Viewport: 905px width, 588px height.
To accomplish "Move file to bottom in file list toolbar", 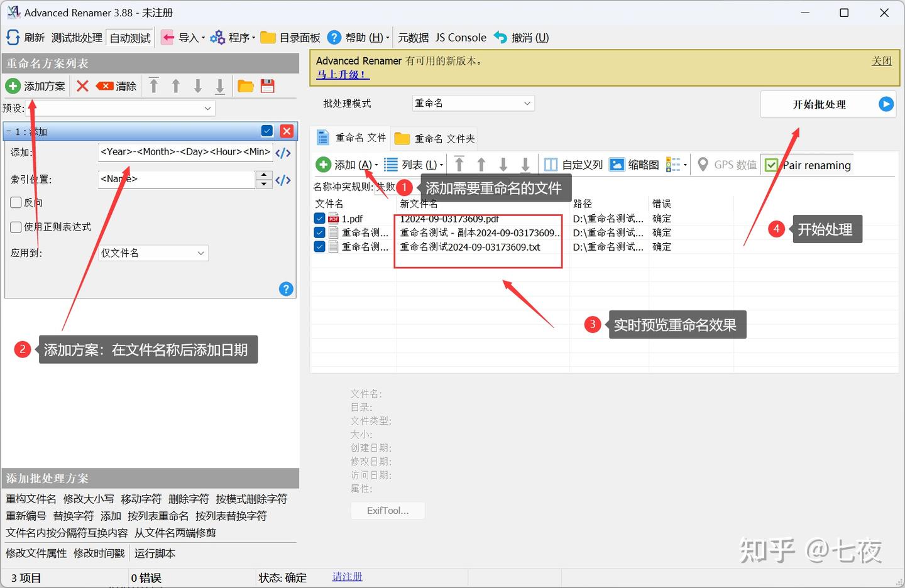I will coord(525,165).
